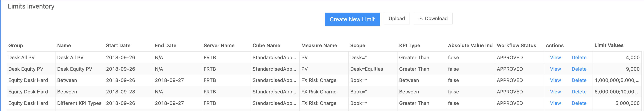Image resolution: width=644 pixels, height=111 pixels.
Task: Click the Limits Inventory page title
Action: click(x=31, y=6)
